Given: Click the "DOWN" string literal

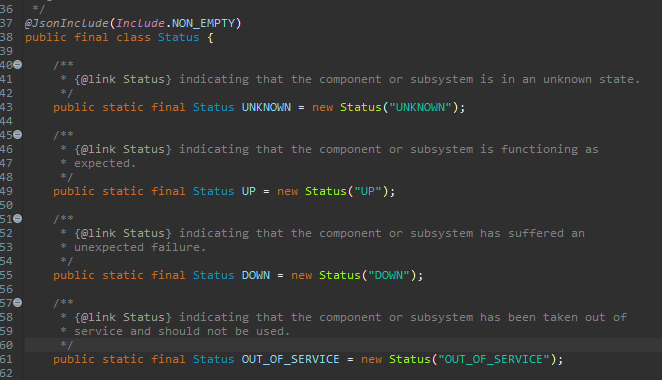Looking at the screenshot, I should pyautogui.click(x=389, y=275).
